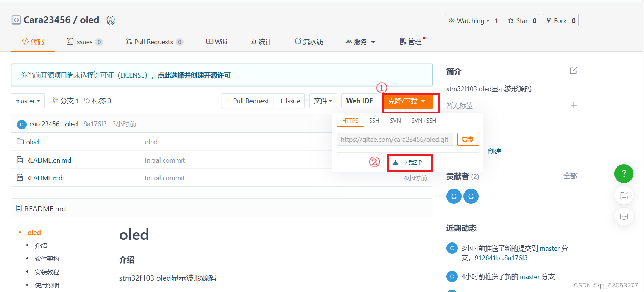Click the + Pull Request button

point(248,101)
